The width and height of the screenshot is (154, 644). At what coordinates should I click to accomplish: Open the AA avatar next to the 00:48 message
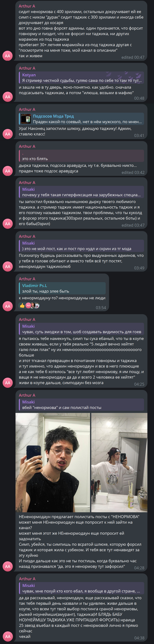click(8, 97)
